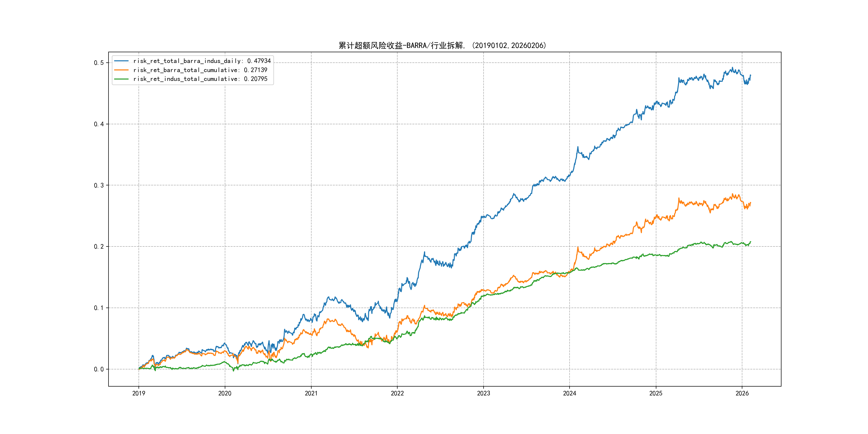Select risk_ret_total_barra_indus_daily legend label
This screenshot has height=434, width=868.
(202, 61)
